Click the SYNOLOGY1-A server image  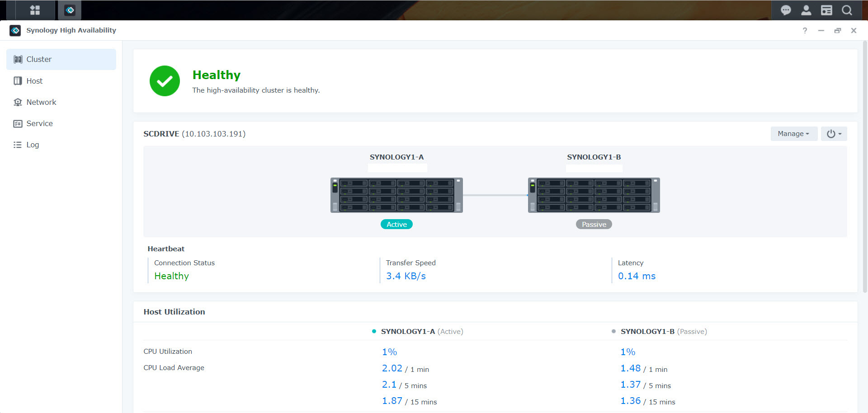pos(396,195)
